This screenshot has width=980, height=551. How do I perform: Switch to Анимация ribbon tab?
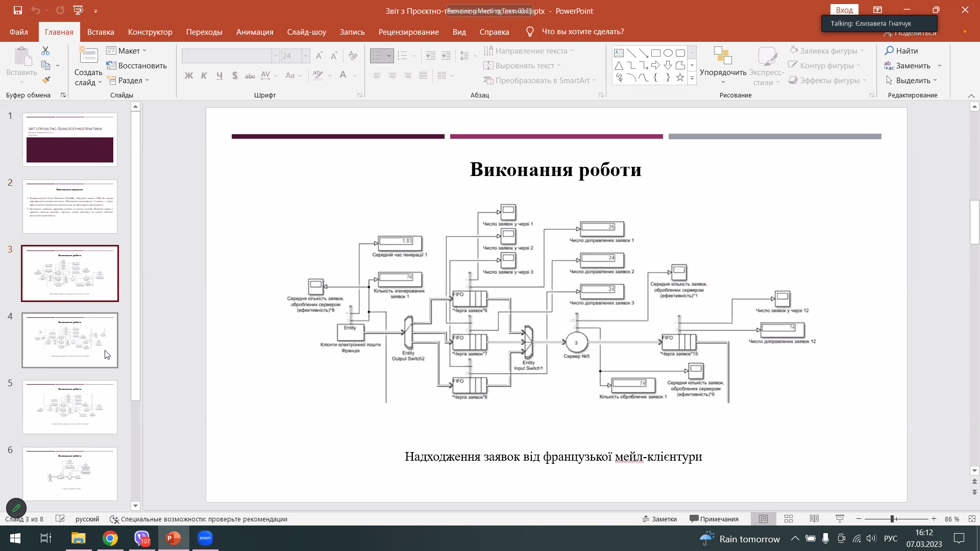coord(255,32)
